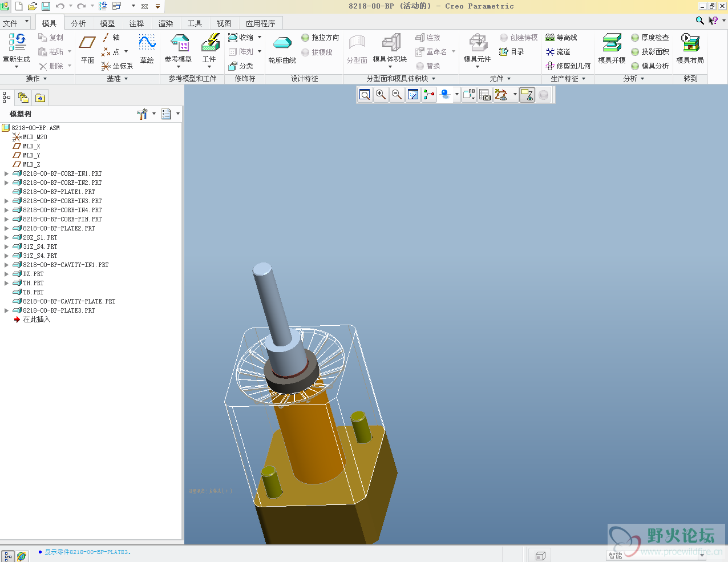Click the 拖拉方向 (Pull Direction) button

320,38
